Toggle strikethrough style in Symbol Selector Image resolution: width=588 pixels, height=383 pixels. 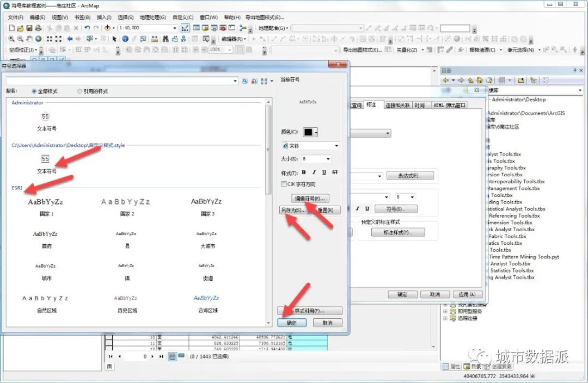click(335, 172)
